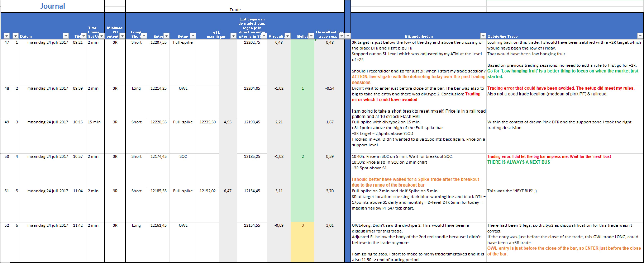This screenshot has height=263, width=644.
Task: Select the session result cell -0,54
Action: click(x=330, y=102)
